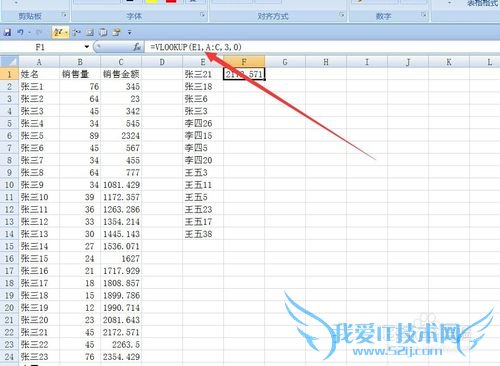This screenshot has width=500, height=366.
Task: Click the Redo arrow icon
Action: [39, 32]
